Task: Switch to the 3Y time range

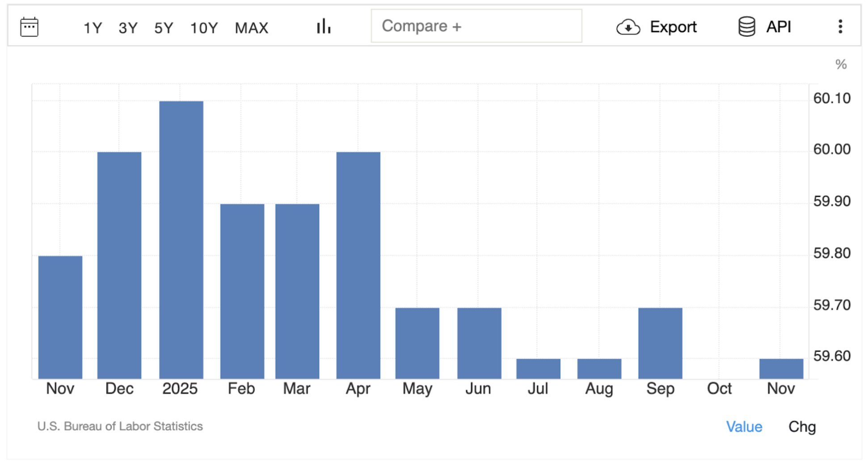Action: coord(128,28)
